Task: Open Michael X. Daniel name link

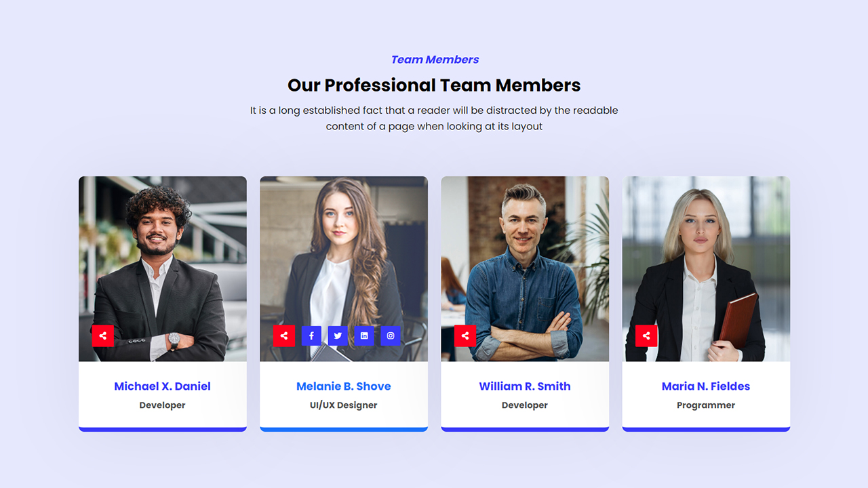Action: click(x=163, y=386)
